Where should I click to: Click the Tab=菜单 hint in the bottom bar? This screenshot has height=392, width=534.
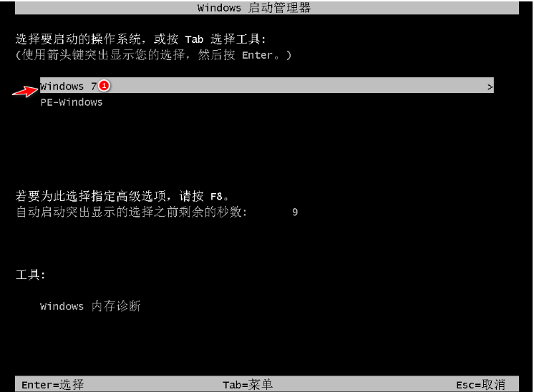248,385
